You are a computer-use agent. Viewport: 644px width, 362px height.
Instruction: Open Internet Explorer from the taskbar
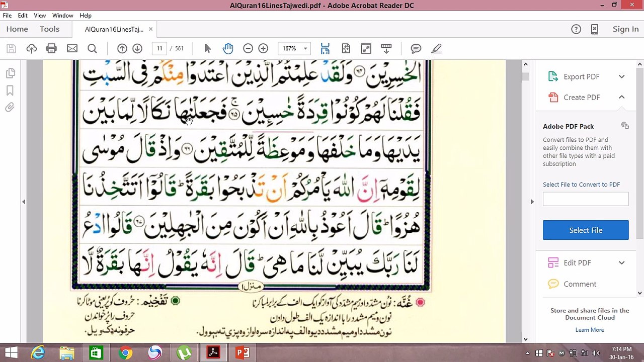pos(38,352)
